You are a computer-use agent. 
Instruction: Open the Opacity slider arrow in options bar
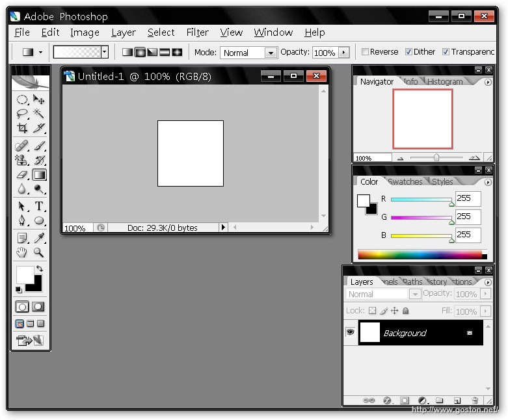point(343,53)
